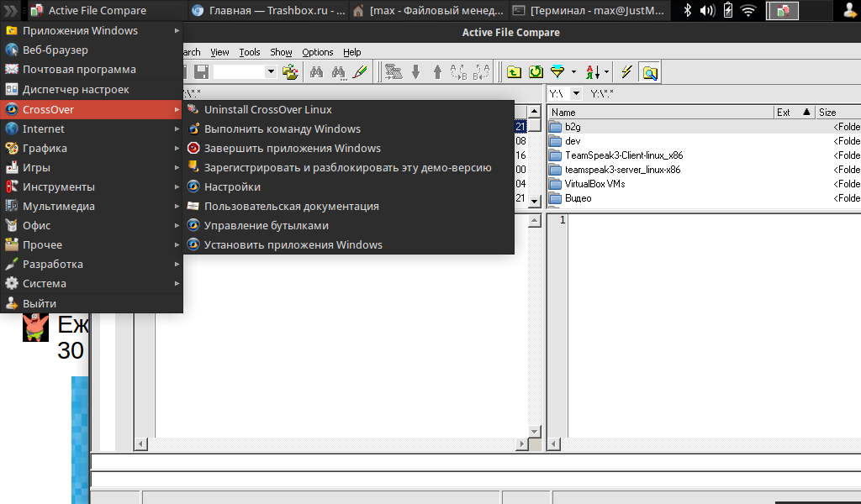Choose Установить приложения Windows

coord(349,244)
